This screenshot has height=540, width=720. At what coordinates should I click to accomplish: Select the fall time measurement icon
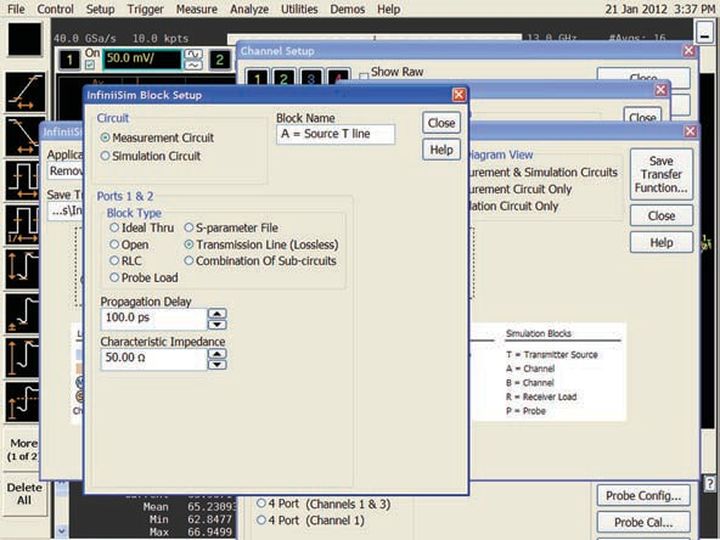22,136
